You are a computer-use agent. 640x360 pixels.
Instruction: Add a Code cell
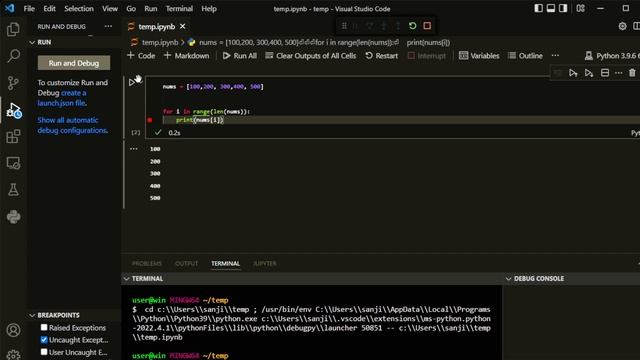[141, 56]
